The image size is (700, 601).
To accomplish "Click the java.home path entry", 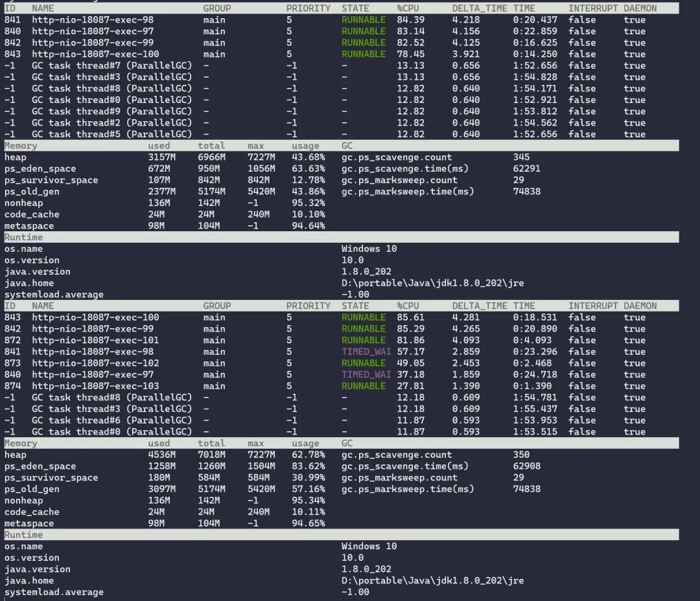I will click(433, 283).
